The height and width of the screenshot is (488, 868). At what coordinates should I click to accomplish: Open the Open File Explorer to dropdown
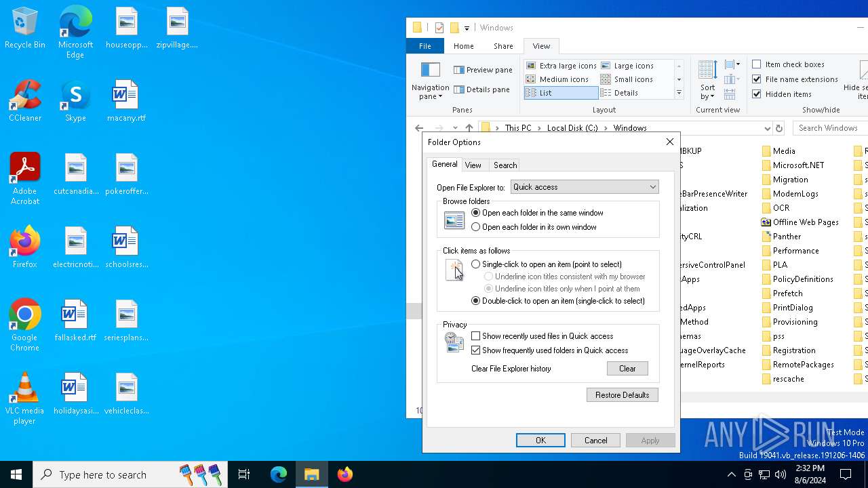coord(585,187)
